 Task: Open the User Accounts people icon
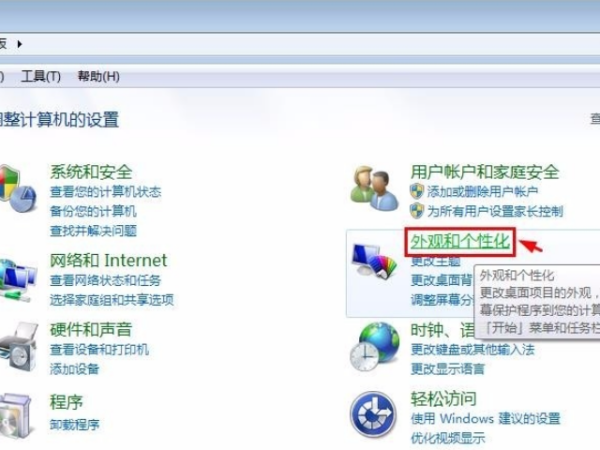point(374,188)
